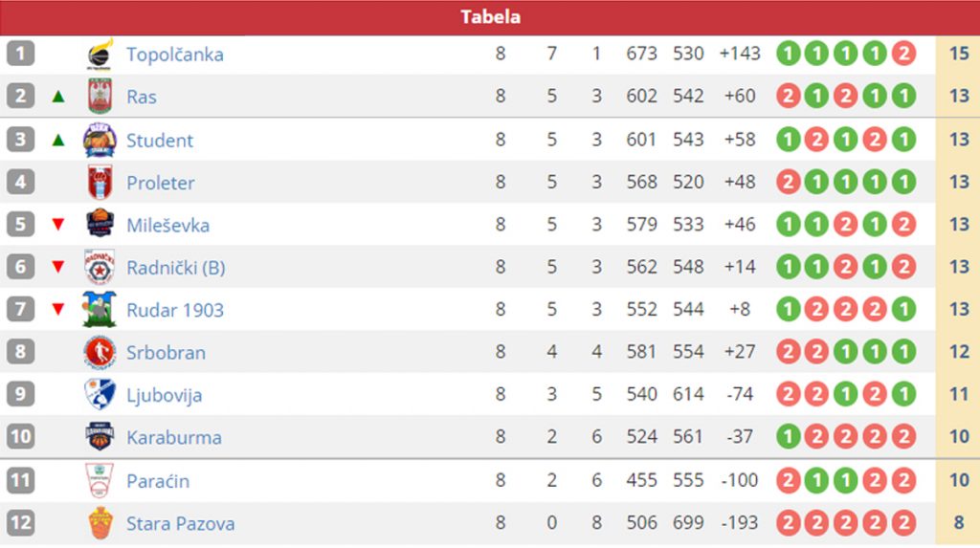This screenshot has width=980, height=548.
Task: Click the Karaburma team logo
Action: coord(100,437)
